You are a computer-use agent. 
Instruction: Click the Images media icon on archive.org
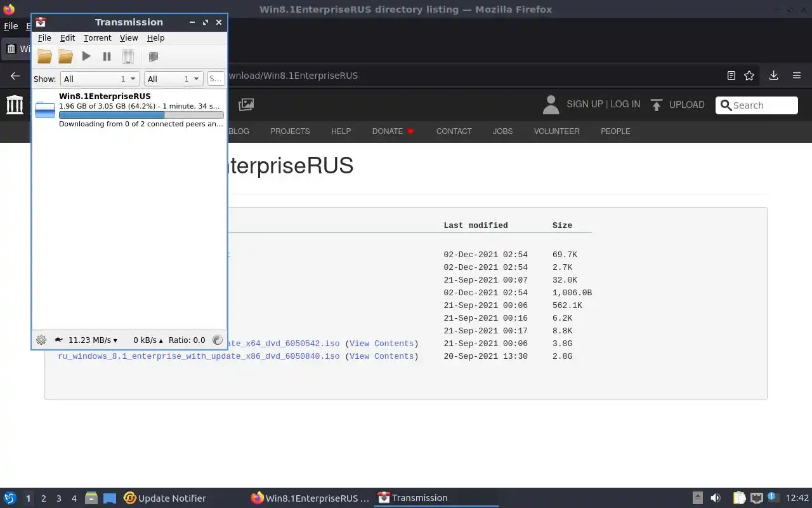(246, 104)
